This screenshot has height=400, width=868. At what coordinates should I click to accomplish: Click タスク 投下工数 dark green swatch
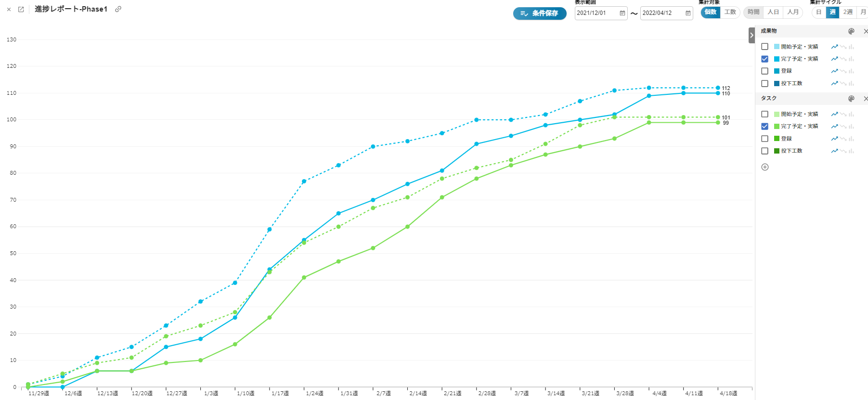click(777, 151)
